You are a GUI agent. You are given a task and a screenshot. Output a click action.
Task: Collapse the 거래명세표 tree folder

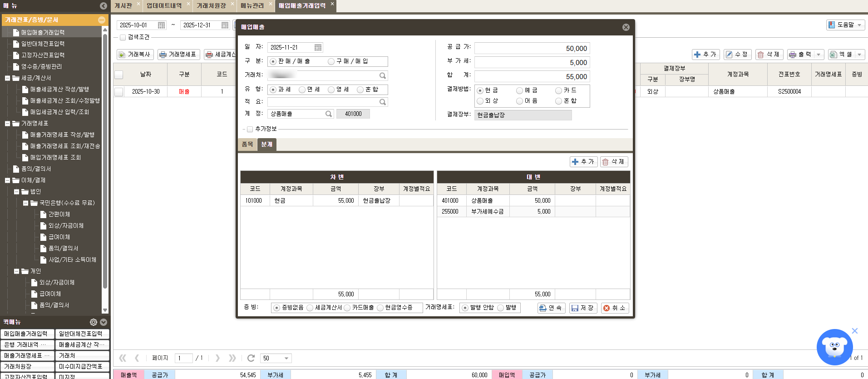coord(7,124)
